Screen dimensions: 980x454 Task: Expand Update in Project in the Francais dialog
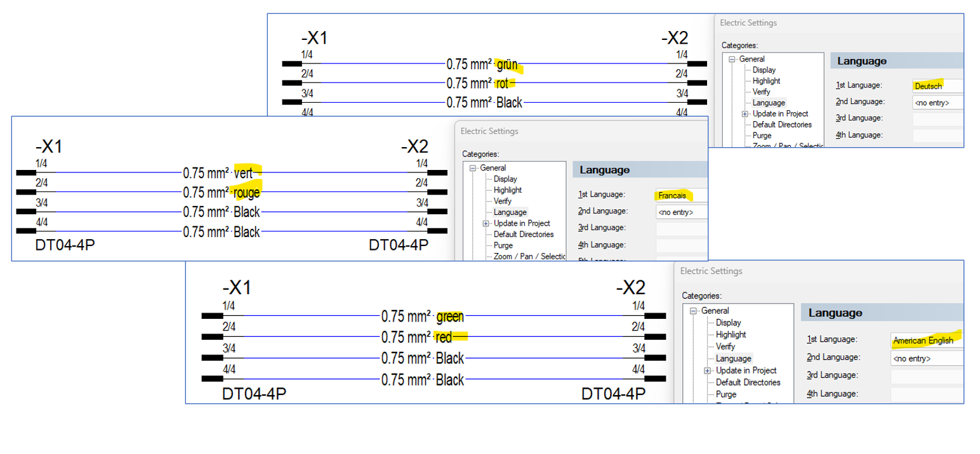coord(486,223)
